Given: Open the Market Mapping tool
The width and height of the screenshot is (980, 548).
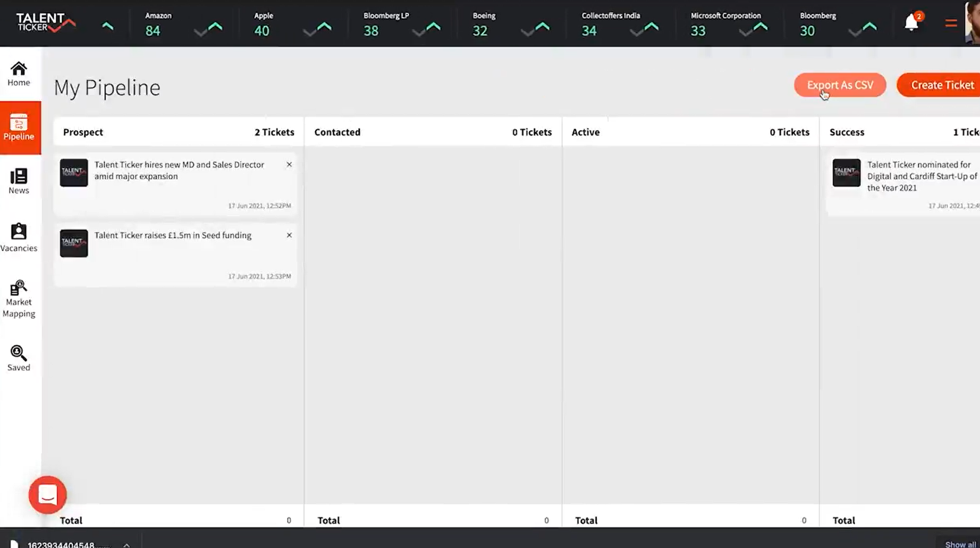Looking at the screenshot, I should (19, 299).
